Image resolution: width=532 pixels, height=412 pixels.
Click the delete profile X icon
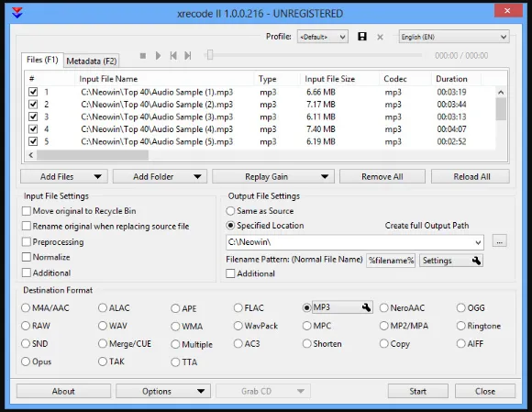pyautogui.click(x=380, y=37)
